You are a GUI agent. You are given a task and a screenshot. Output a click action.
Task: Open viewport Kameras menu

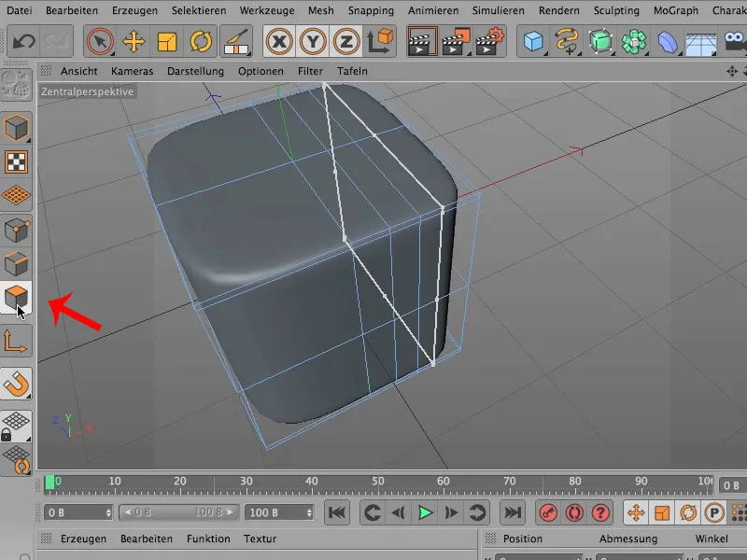(x=132, y=71)
